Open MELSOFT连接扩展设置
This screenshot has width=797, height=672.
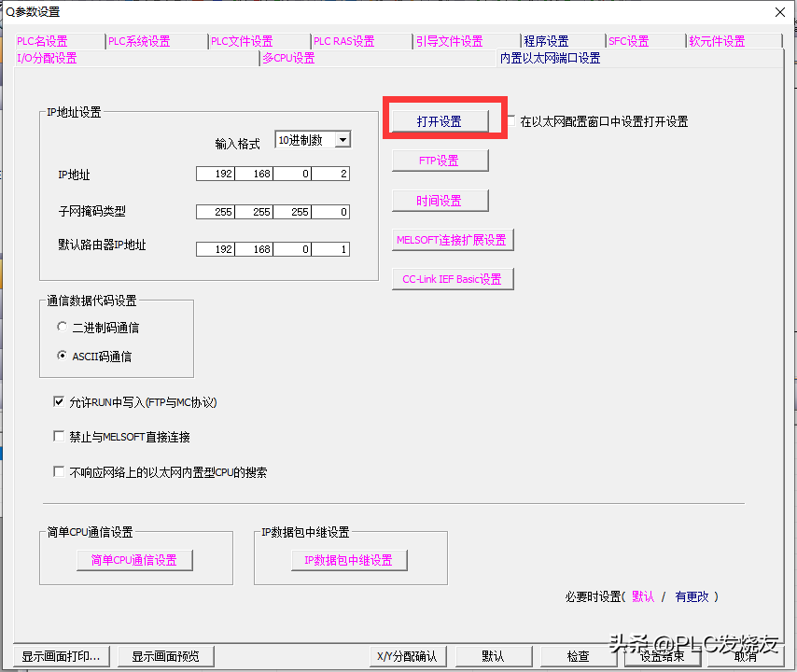(x=452, y=240)
